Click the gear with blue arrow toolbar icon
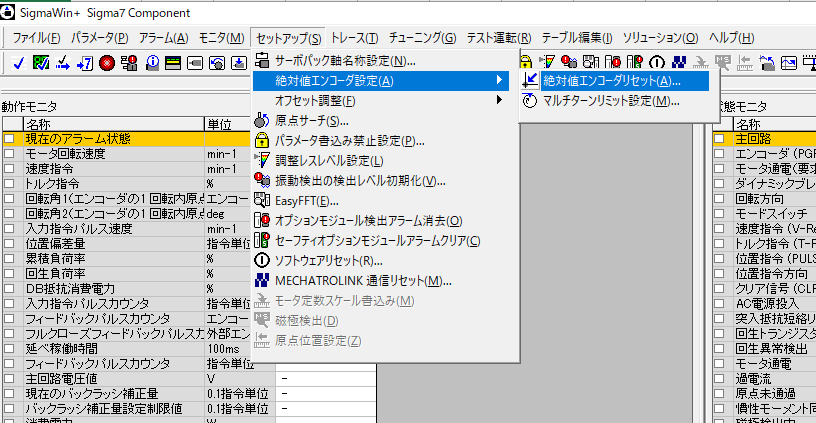 pyautogui.click(x=217, y=63)
